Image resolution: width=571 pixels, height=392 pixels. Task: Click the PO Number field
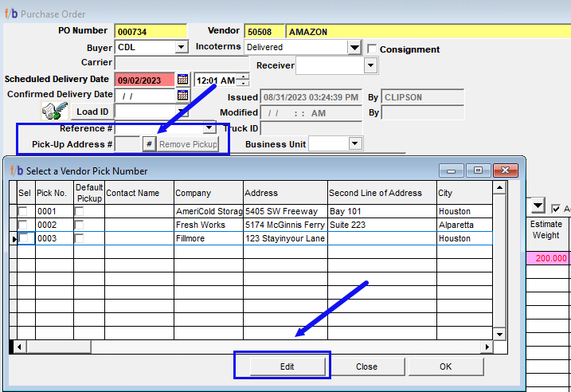151,32
